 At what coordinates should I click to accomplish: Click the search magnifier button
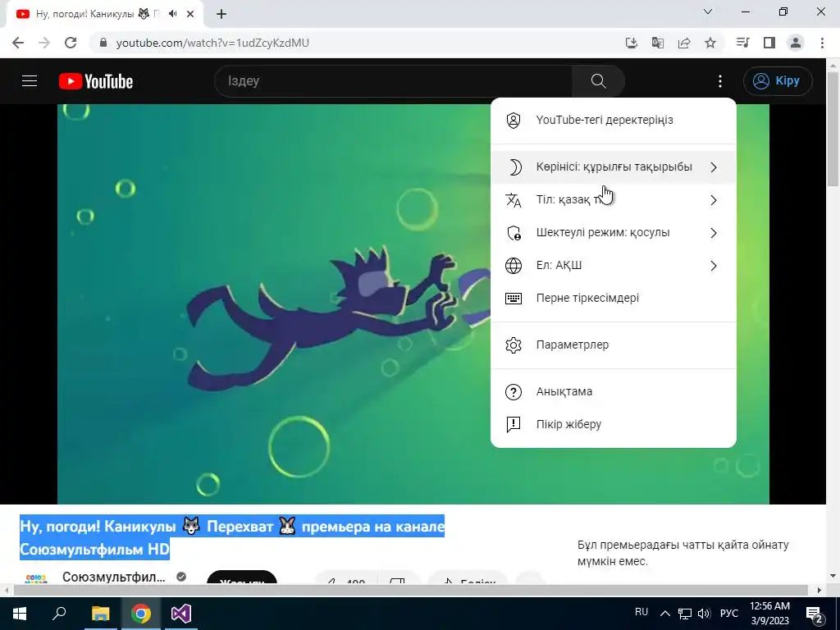click(598, 81)
